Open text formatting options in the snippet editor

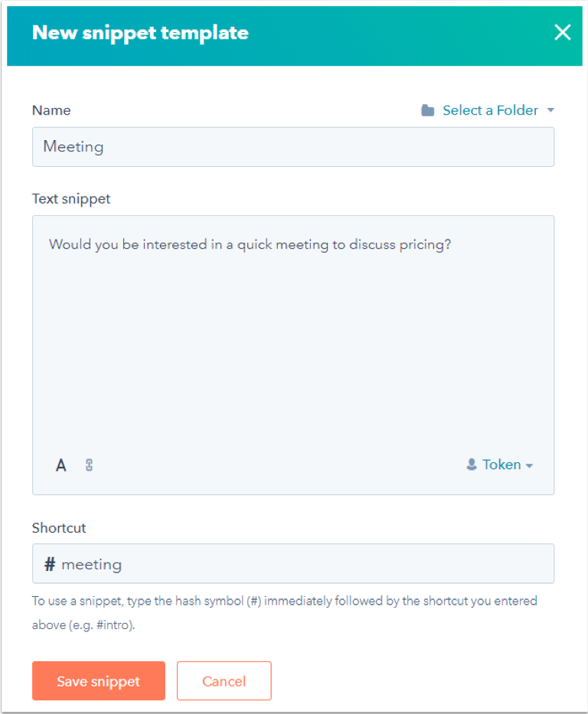(x=60, y=465)
